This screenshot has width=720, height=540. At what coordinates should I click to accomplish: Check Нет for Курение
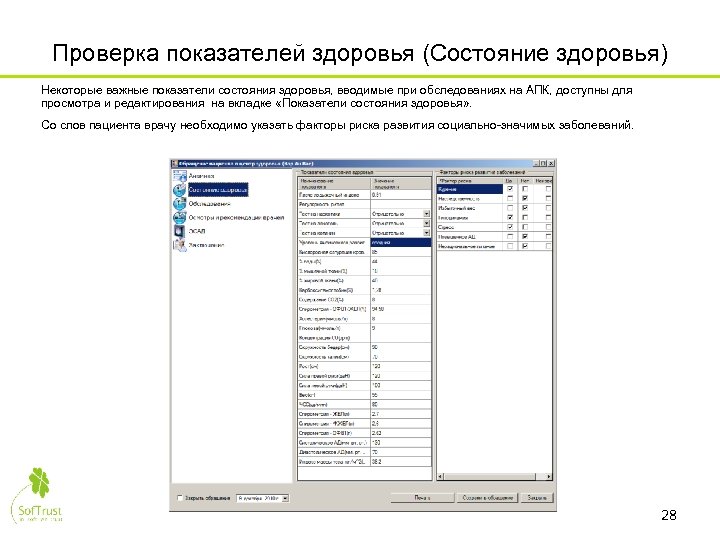525,189
